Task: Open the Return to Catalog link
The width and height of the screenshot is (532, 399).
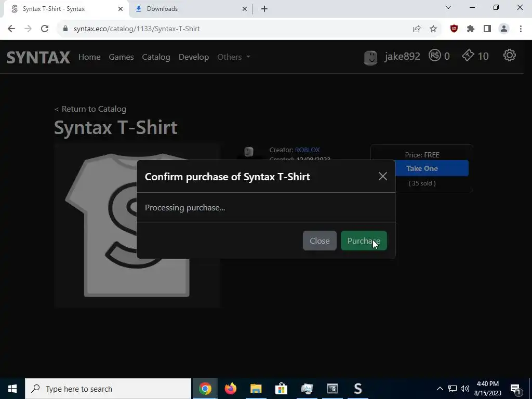Action: (90, 109)
